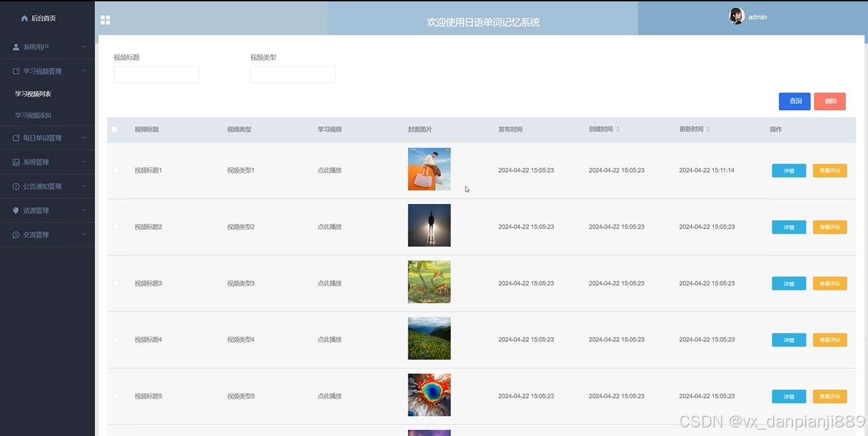This screenshot has width=868, height=436.
Task: Open cover thumbnail of 视频标题2 row
Action: (x=429, y=225)
